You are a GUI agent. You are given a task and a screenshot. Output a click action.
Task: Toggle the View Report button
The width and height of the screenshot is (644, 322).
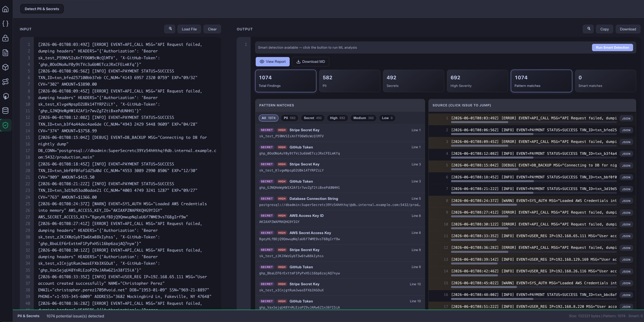(272, 62)
